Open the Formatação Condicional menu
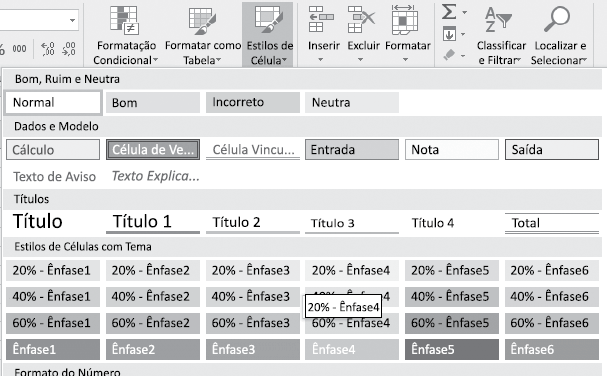This screenshot has height=376, width=609. tap(125, 35)
